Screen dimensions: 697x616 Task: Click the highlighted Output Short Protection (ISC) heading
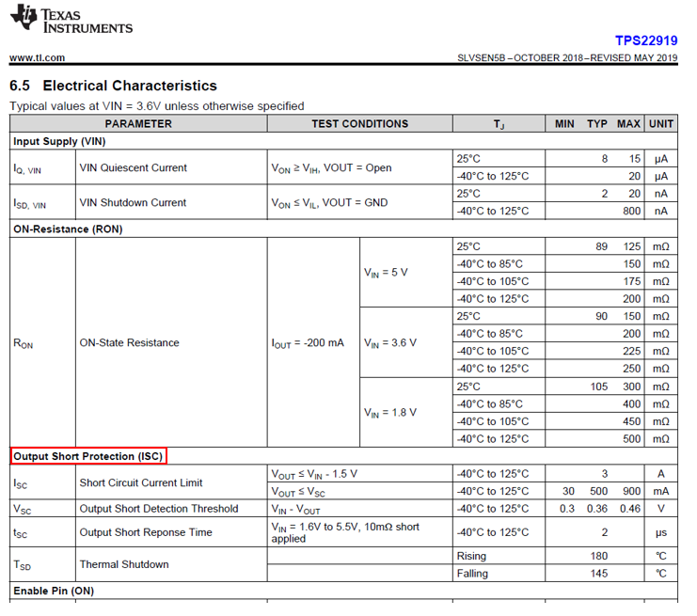88,456
